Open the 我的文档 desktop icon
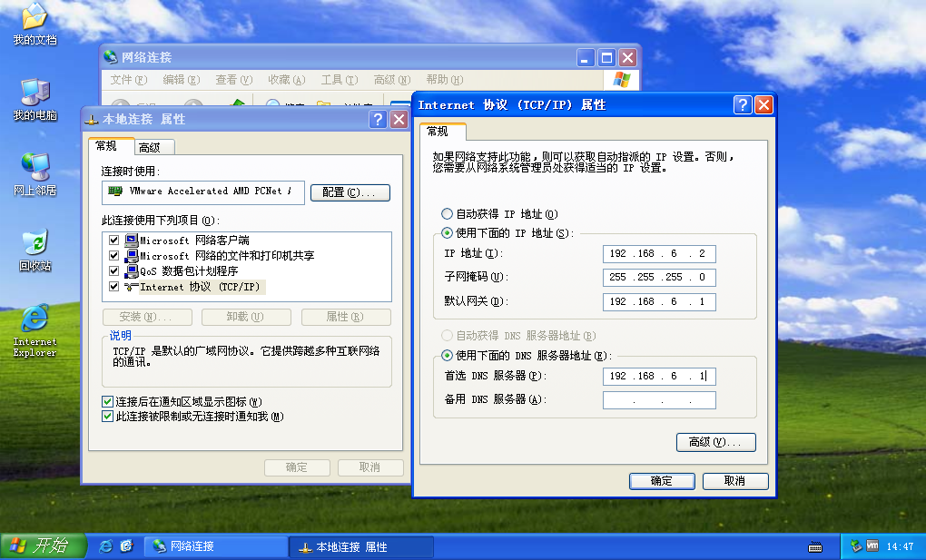The image size is (926, 560). tap(34, 25)
